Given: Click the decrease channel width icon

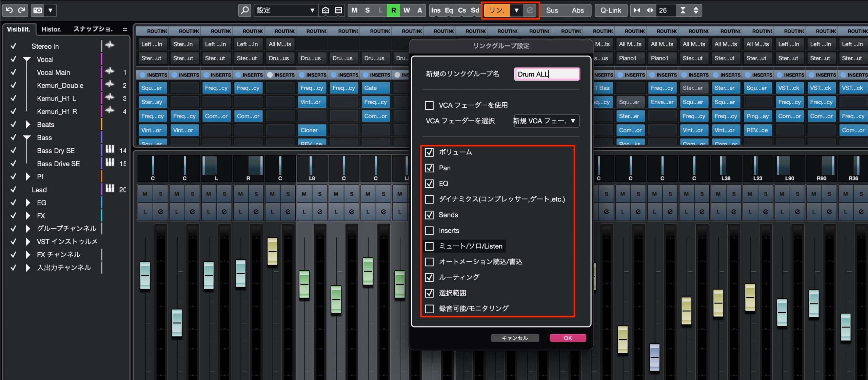Looking at the screenshot, I should 637,10.
